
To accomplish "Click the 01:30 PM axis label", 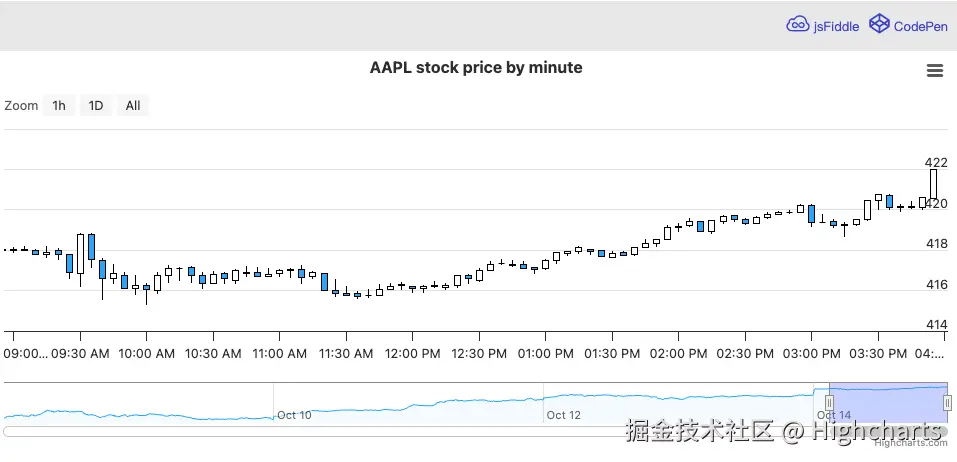I will 612,353.
